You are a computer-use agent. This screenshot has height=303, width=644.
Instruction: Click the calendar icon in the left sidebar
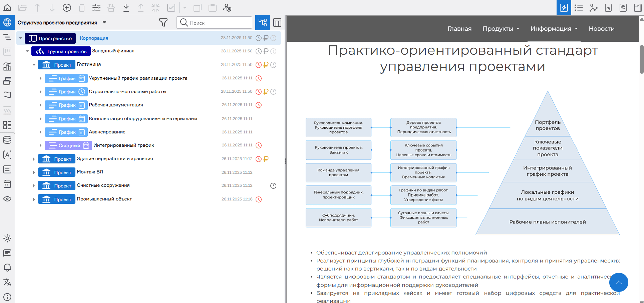click(x=7, y=184)
